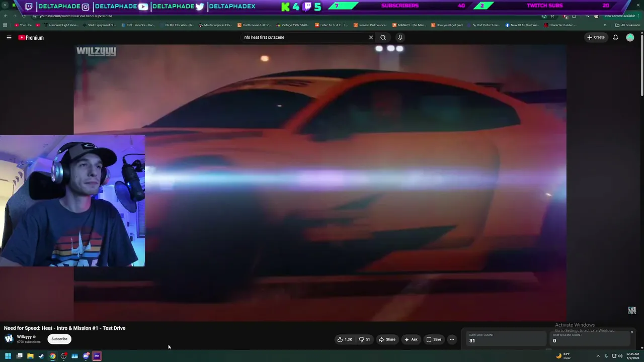The image size is (644, 362).
Task: Save the video to a playlist
Action: click(x=434, y=339)
